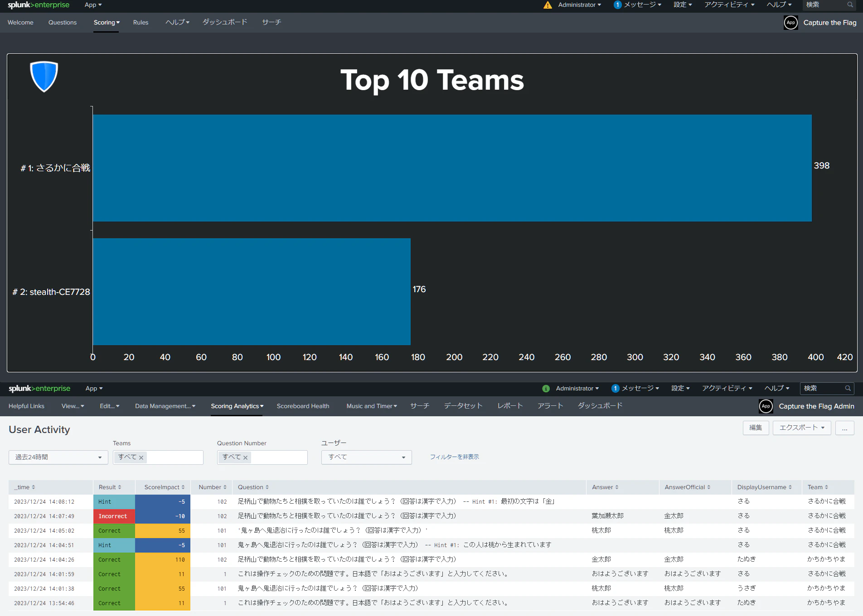
Task: Switch to the Questions tab
Action: 63,23
